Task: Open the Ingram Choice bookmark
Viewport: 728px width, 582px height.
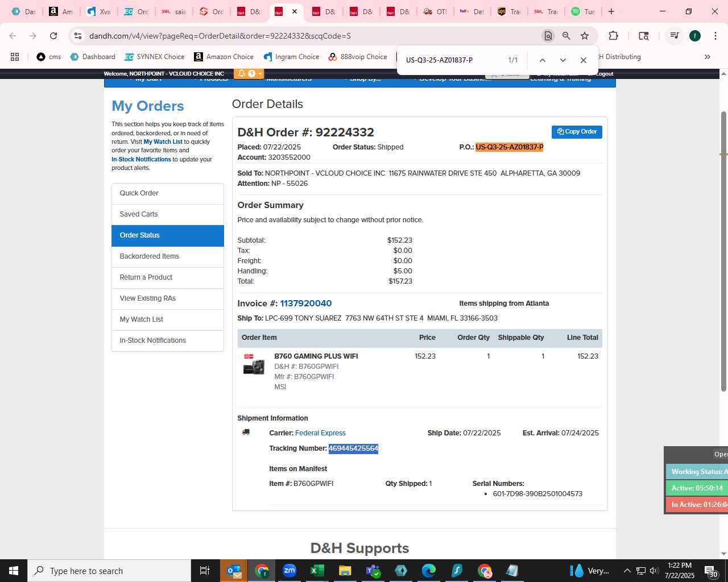Action: pyautogui.click(x=291, y=57)
